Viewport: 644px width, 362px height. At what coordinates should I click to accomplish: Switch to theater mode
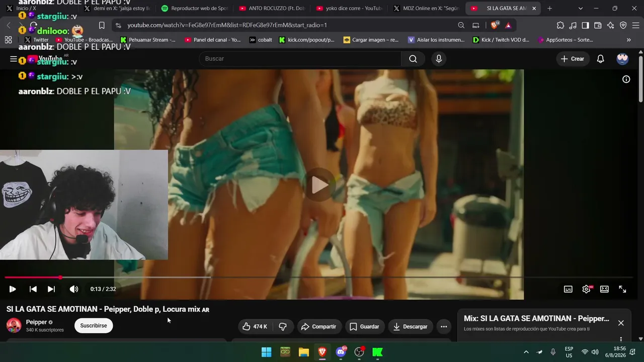tap(604, 289)
